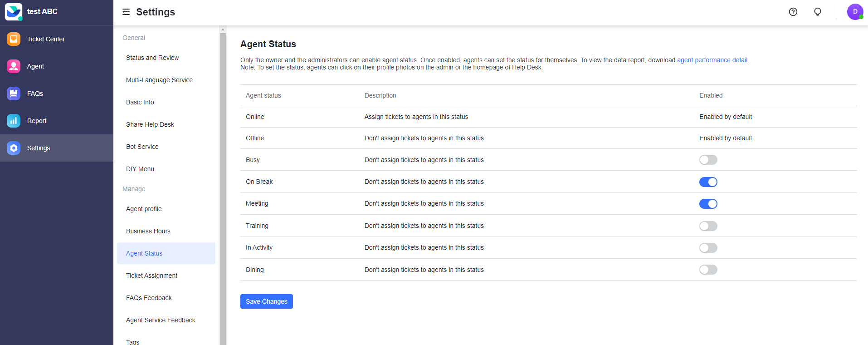Open the Report chart icon

pos(14,121)
